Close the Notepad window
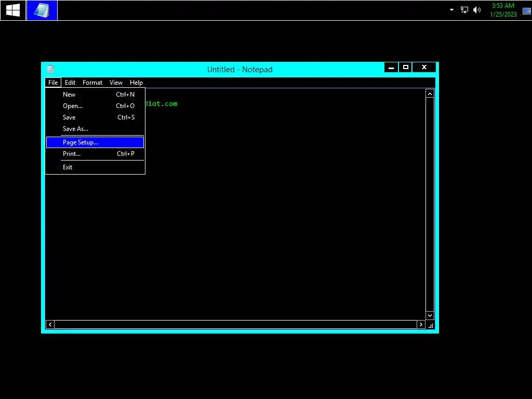532x399 pixels. point(424,68)
